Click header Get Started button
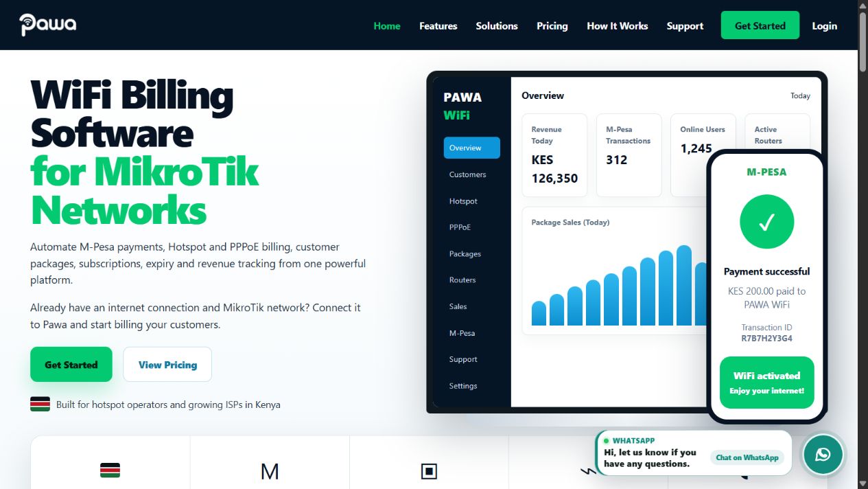 coord(760,25)
